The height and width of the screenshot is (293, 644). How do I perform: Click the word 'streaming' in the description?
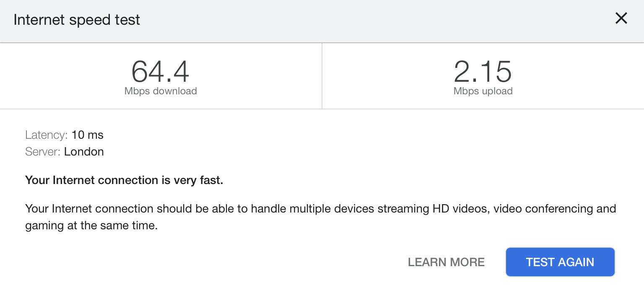[403, 208]
